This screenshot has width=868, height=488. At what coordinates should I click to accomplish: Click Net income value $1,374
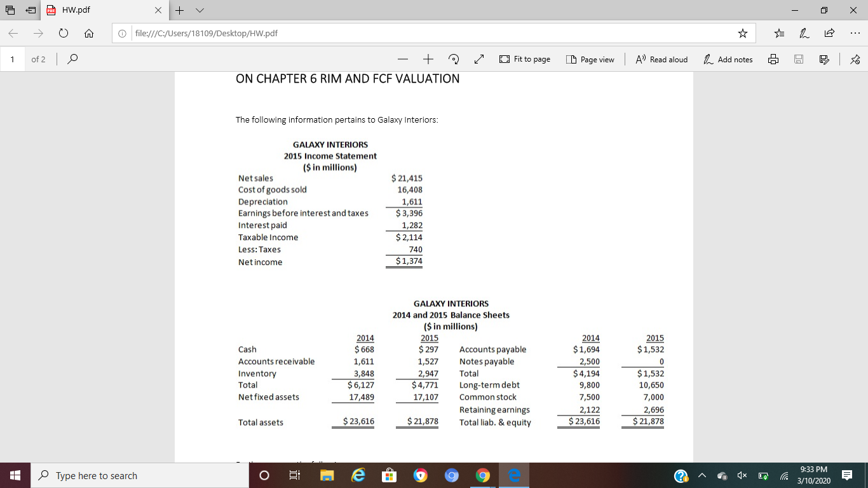tap(409, 261)
